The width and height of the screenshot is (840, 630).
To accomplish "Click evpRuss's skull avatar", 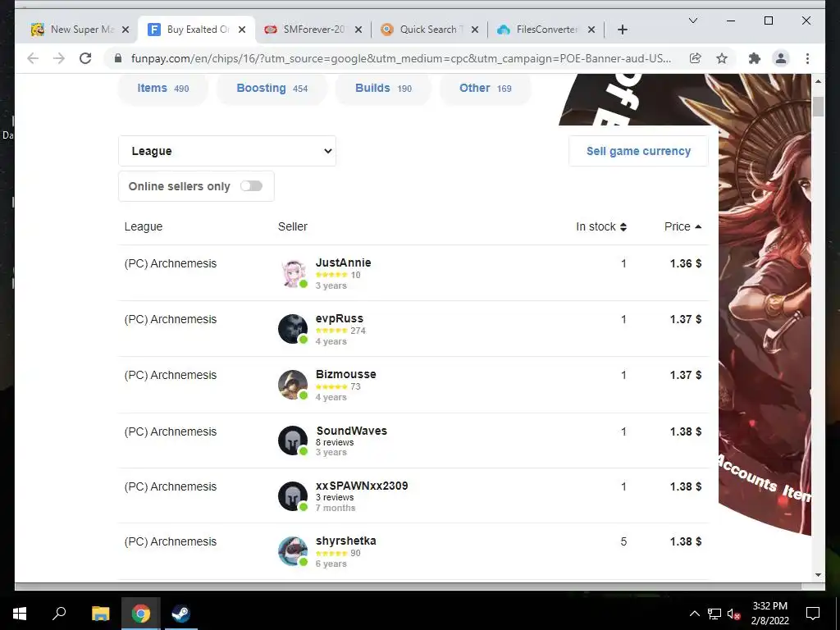I will (293, 329).
